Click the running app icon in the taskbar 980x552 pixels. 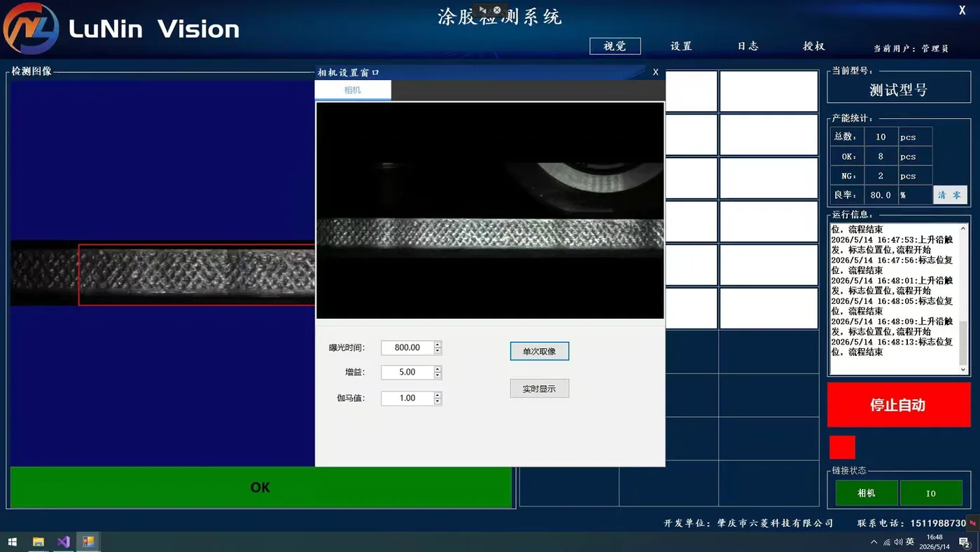[x=88, y=541]
